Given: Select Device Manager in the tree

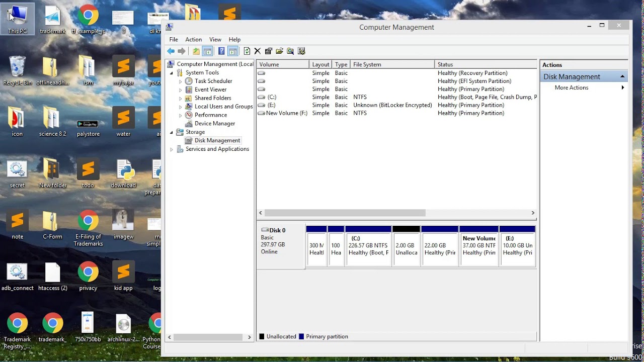Looking at the screenshot, I should point(215,124).
